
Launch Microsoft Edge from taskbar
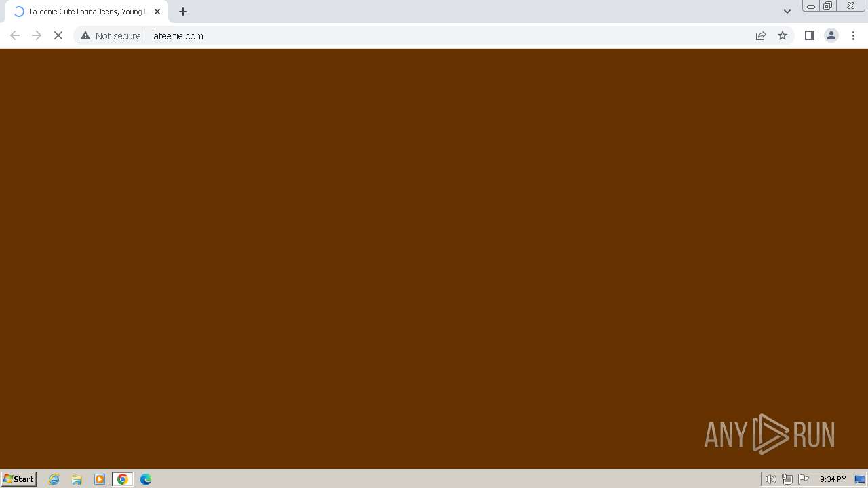(146, 479)
